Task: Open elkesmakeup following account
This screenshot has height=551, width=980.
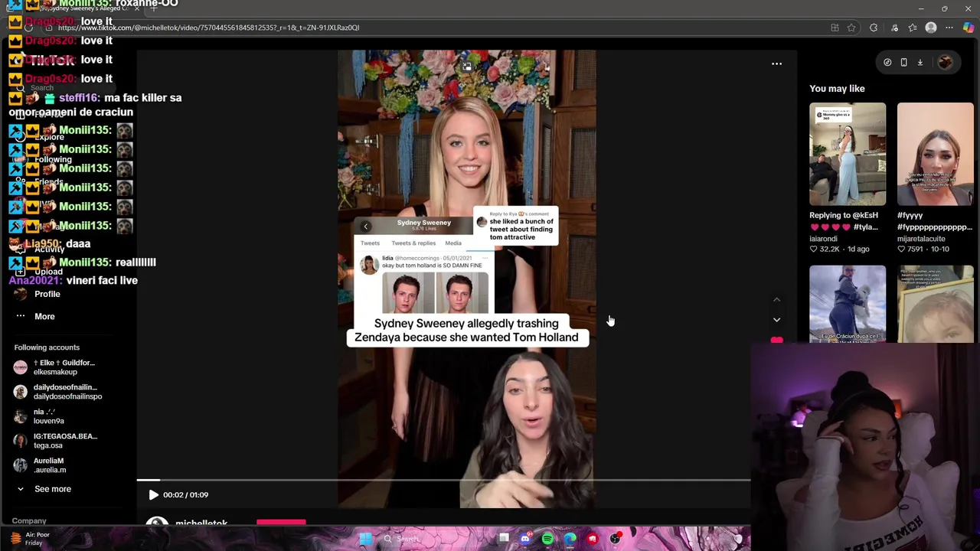Action: click(x=55, y=367)
